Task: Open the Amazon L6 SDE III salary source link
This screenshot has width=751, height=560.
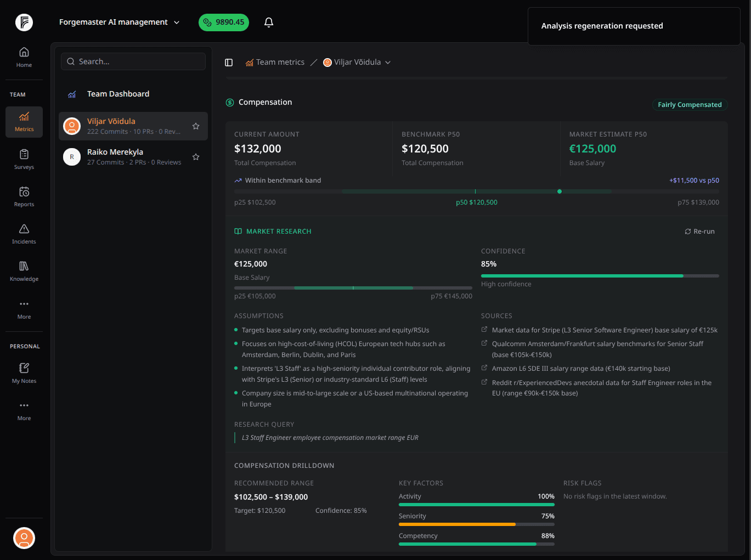Action: pos(580,368)
